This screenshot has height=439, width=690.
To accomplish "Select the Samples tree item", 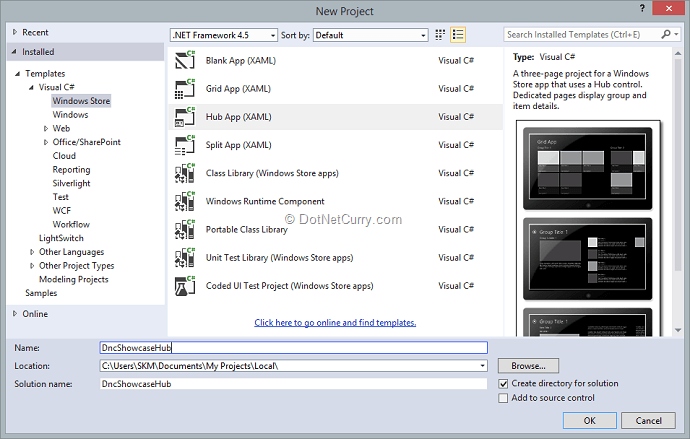I will [41, 293].
